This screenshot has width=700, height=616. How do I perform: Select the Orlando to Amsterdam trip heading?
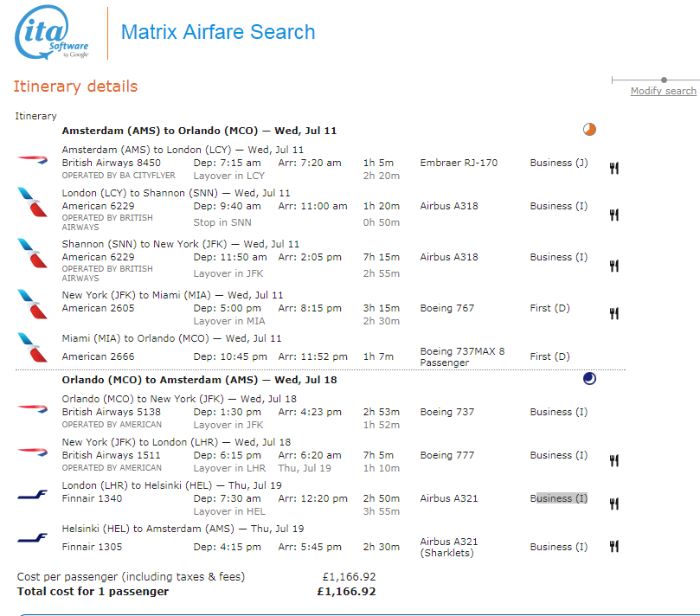[x=199, y=380]
